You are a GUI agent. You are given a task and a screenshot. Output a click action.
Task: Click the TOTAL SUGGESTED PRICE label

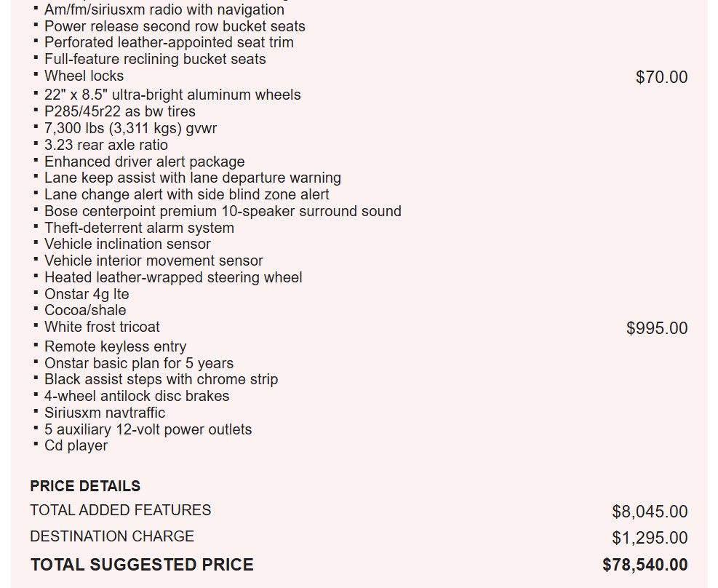(142, 565)
